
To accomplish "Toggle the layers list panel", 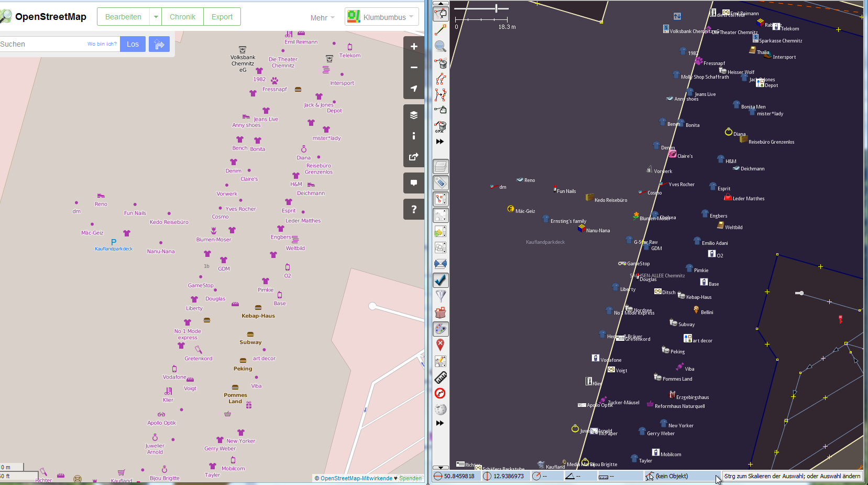I will tap(441, 167).
